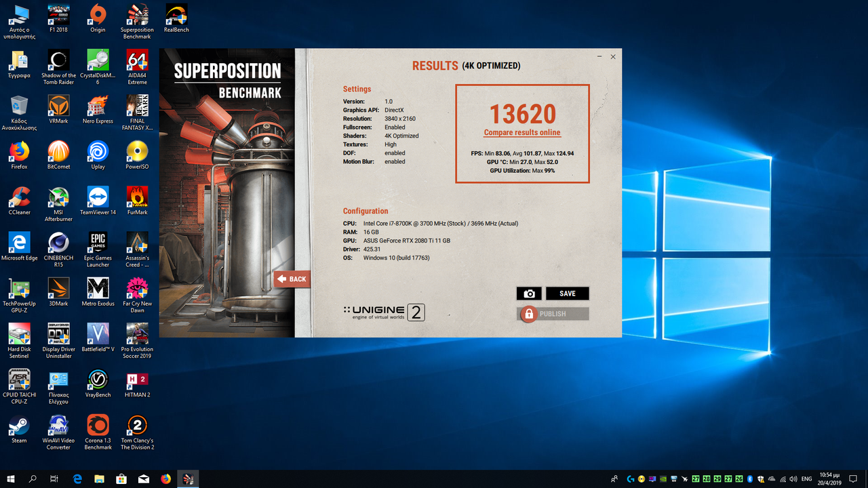Open File Explorer from the taskbar
This screenshot has height=488, width=868.
99,479
